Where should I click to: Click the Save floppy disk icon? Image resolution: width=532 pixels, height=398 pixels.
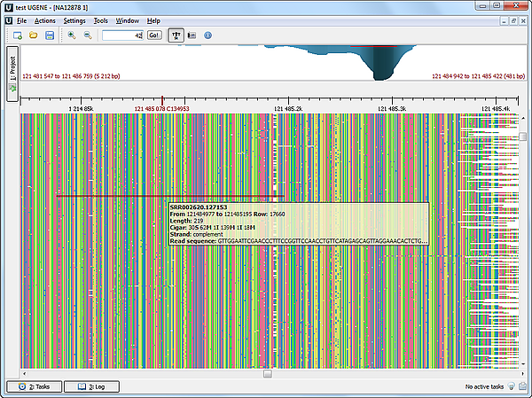click(x=50, y=35)
